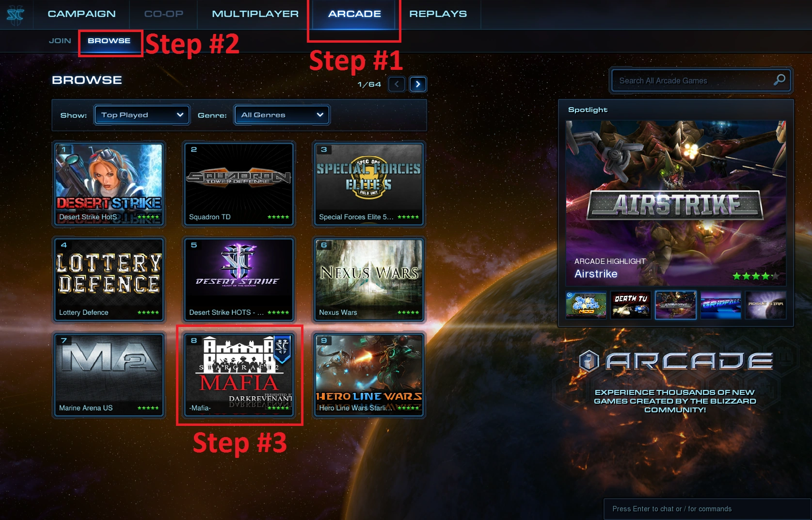This screenshot has width=812, height=520.
Task: Select the Arcade tab
Action: pyautogui.click(x=354, y=14)
